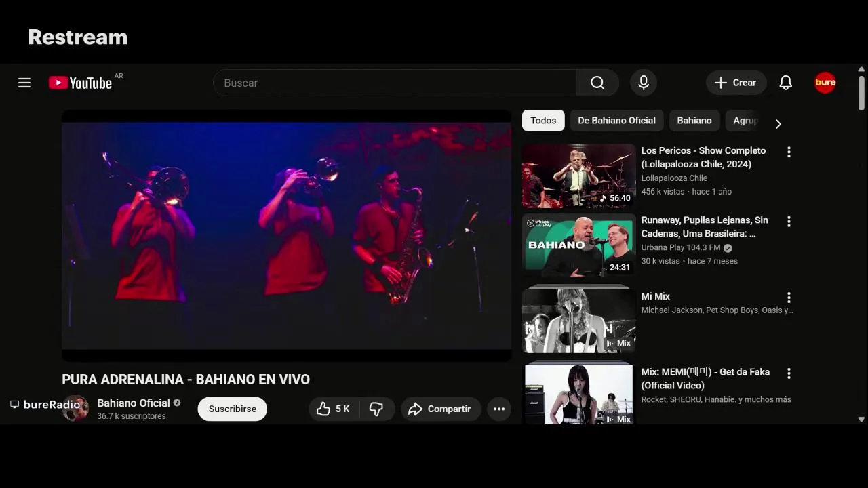Click Rocket, SHEORU, Hanabie text
The width and height of the screenshot is (868, 488).
(716, 399)
